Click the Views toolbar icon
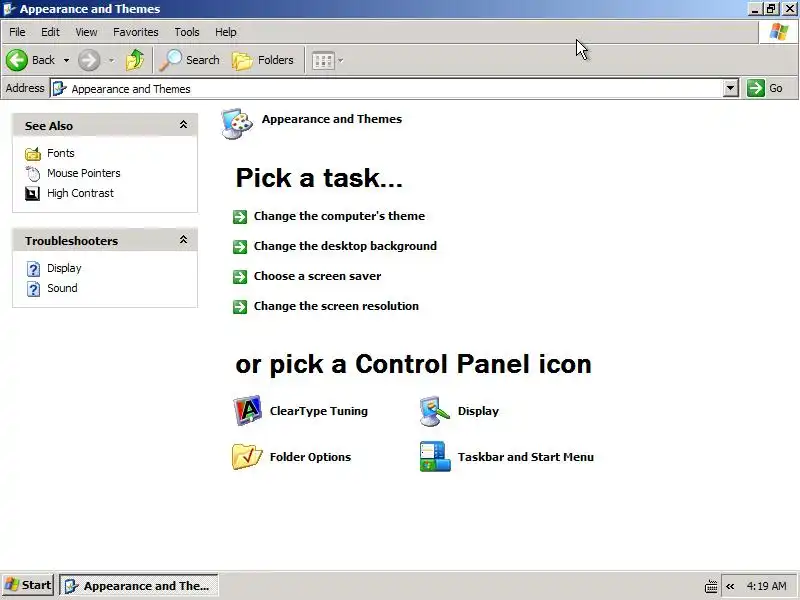 323,61
